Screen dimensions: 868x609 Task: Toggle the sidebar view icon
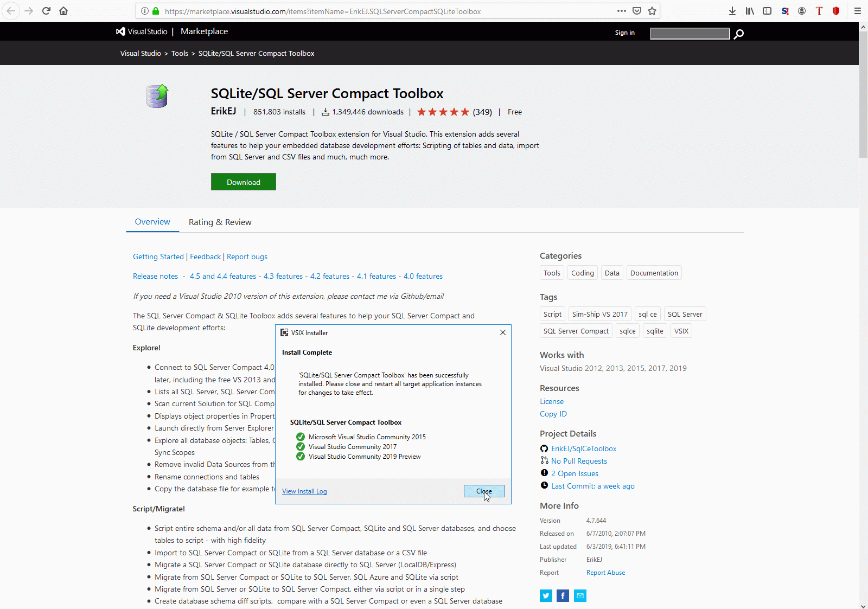point(767,11)
